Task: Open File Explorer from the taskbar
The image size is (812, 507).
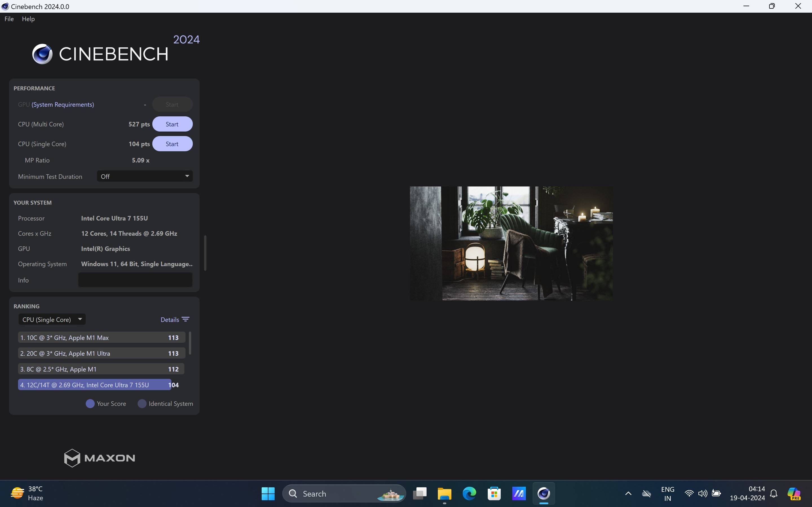Action: pyautogui.click(x=444, y=493)
